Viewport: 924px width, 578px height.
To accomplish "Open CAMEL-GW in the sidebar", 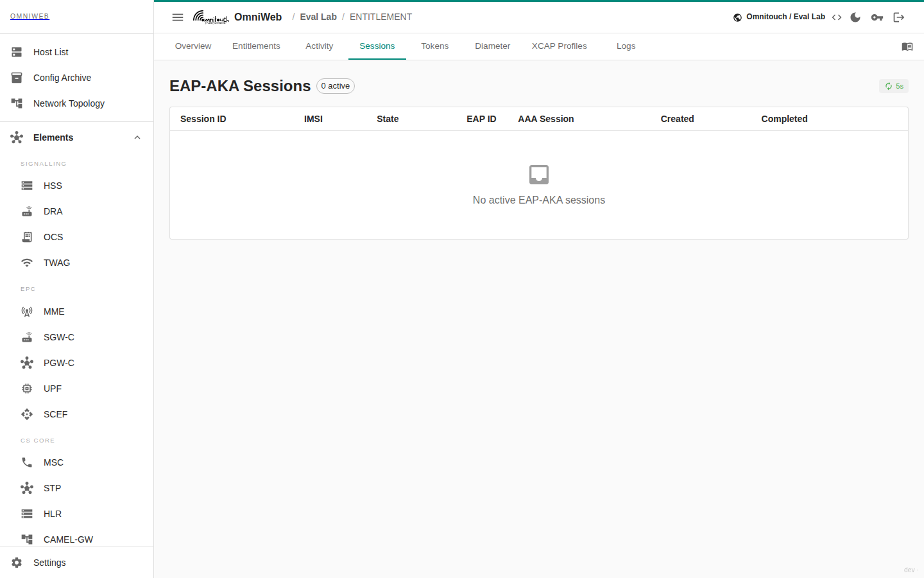I will [77, 539].
